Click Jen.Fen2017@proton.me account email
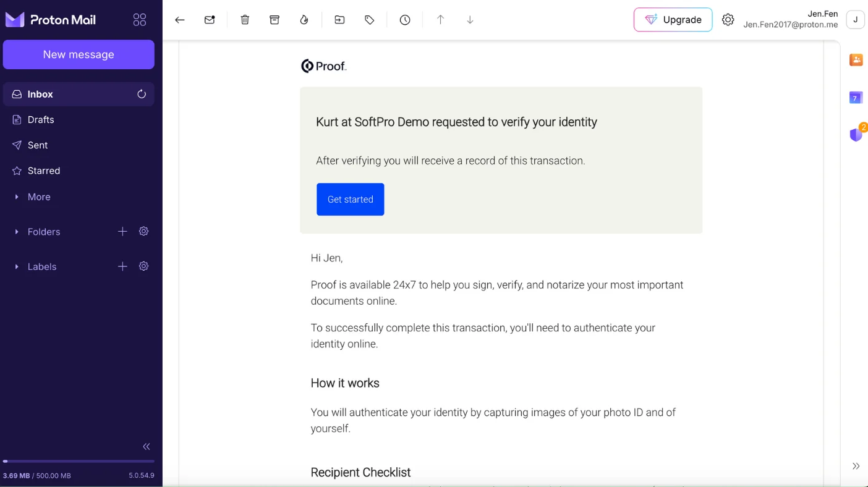The width and height of the screenshot is (868, 487). click(x=791, y=25)
